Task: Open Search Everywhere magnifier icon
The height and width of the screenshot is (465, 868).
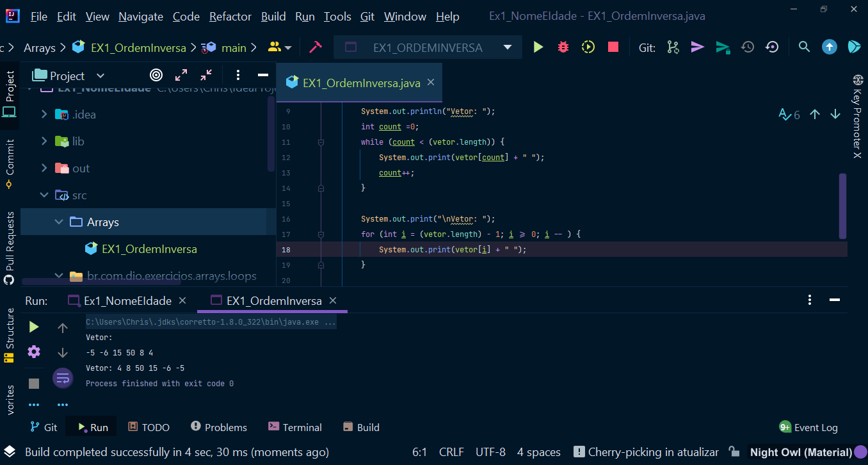Action: [x=805, y=47]
